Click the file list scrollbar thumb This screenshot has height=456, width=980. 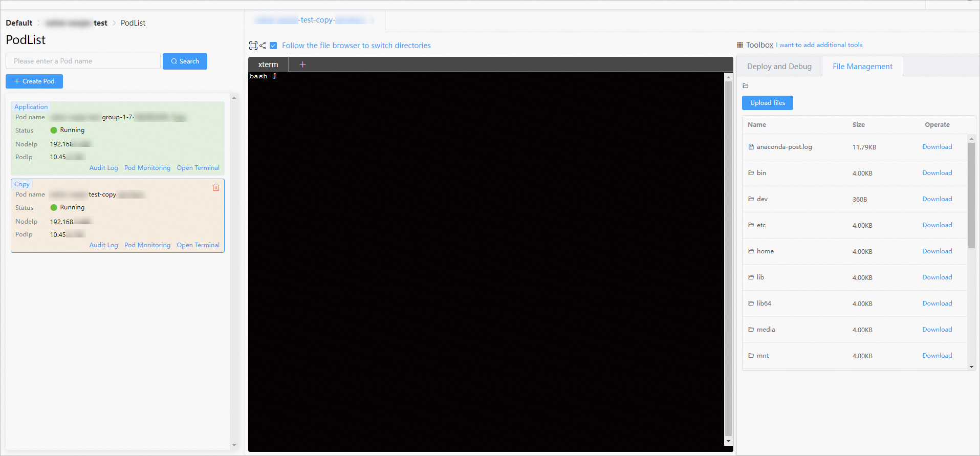(971, 196)
